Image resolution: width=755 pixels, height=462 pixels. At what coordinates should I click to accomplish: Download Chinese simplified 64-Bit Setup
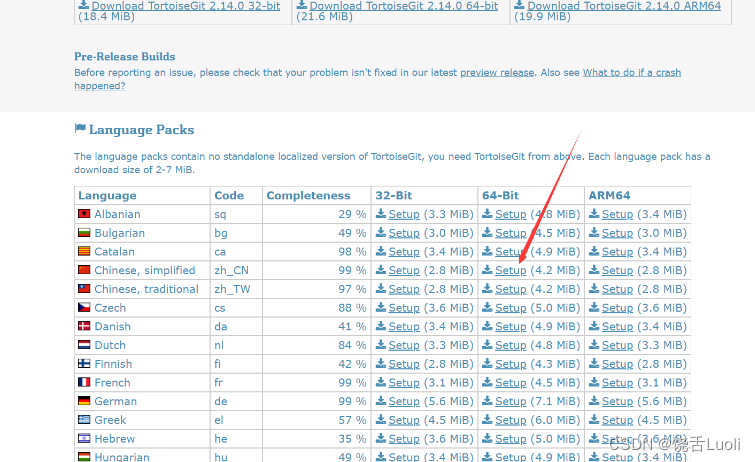pos(511,270)
